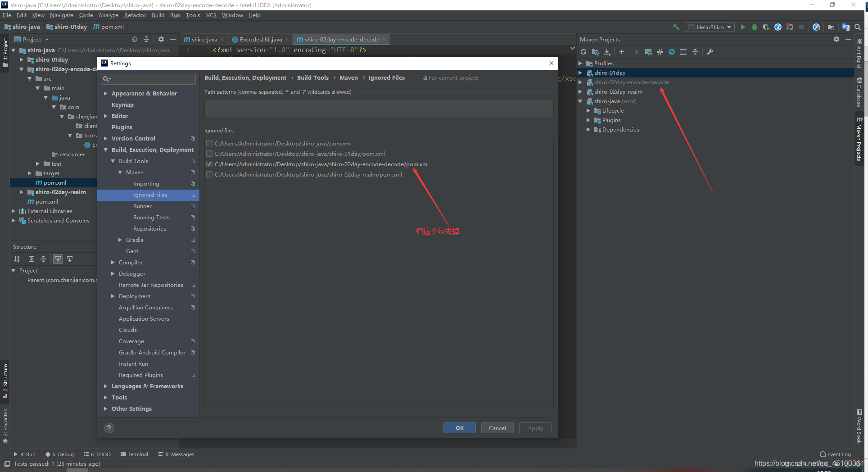Switch to the EncodesUtil.java editor tab
The width and height of the screenshot is (868, 472).
point(261,39)
